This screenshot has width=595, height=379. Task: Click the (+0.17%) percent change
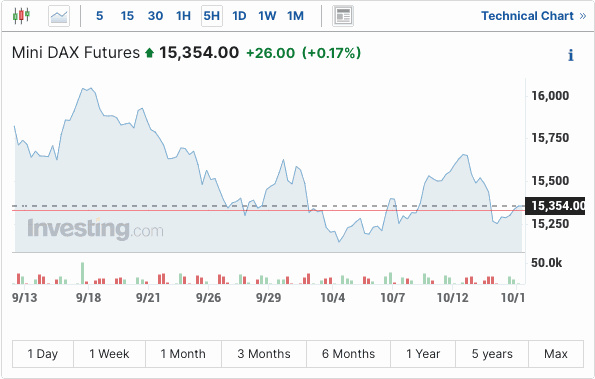[331, 53]
